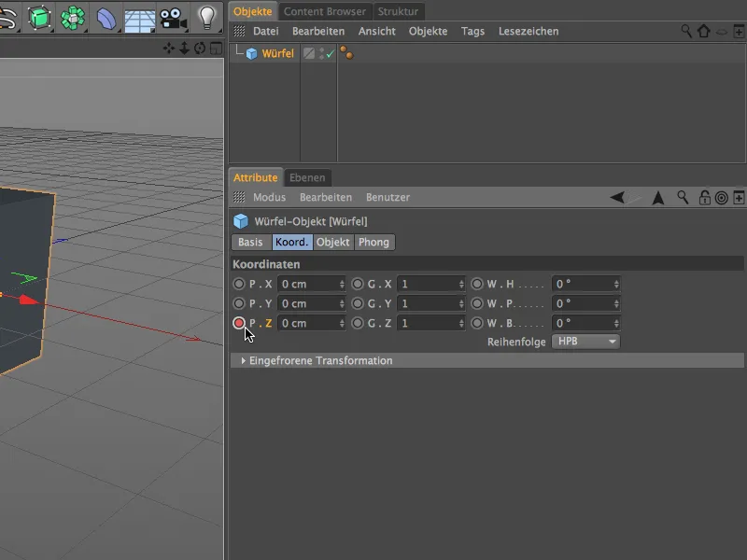Click the Attribute manager up arrow icon
747x560 pixels.
pos(658,197)
